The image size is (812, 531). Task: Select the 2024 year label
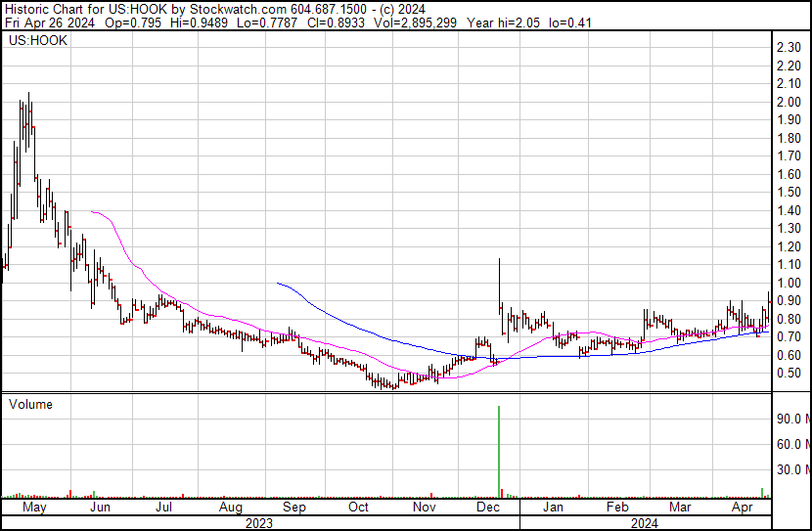coord(643,522)
